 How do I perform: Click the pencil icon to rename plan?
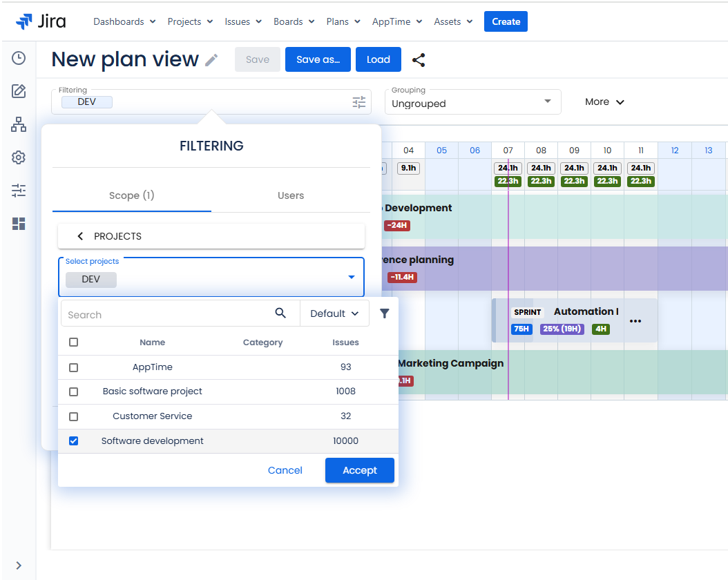(x=211, y=60)
